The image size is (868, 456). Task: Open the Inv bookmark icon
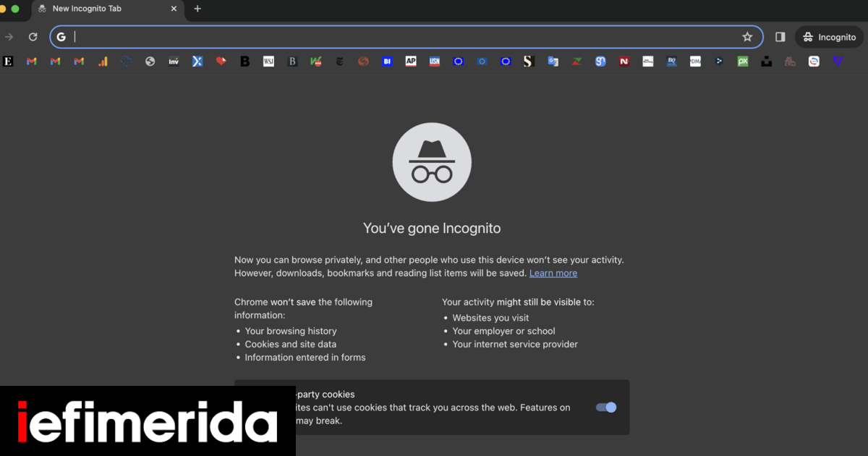coord(174,62)
